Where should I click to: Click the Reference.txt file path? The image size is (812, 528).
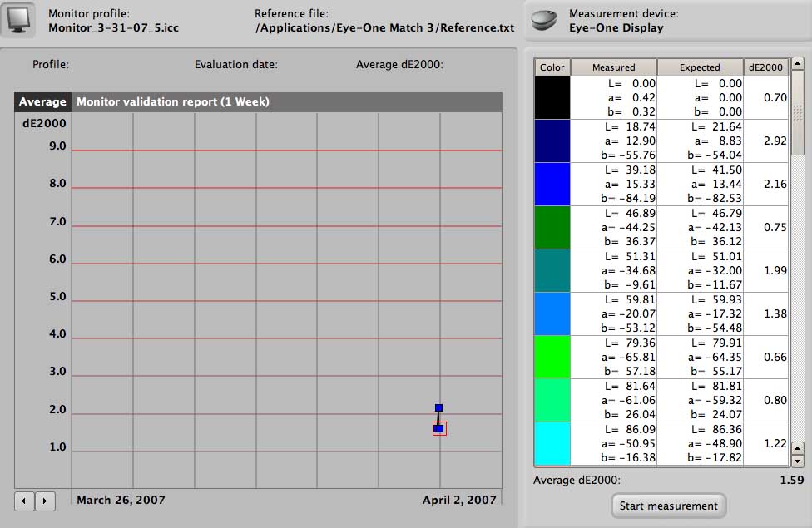(x=384, y=28)
